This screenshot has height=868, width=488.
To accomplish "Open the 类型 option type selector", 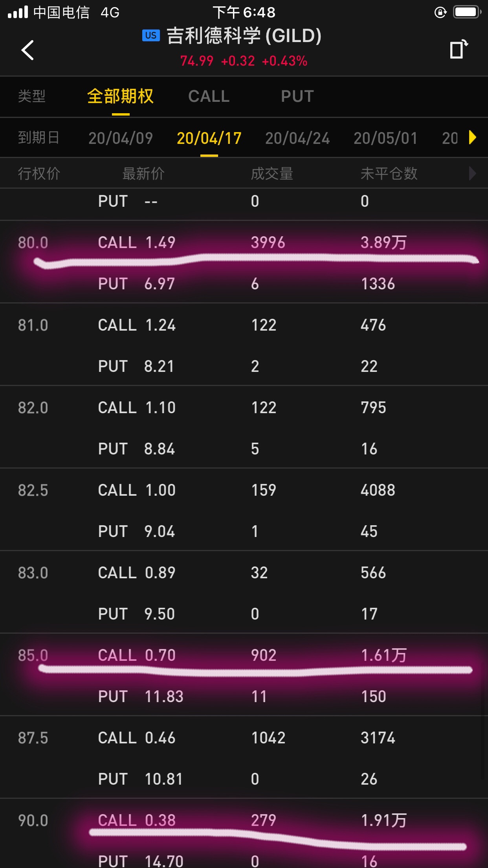I will tap(32, 96).
